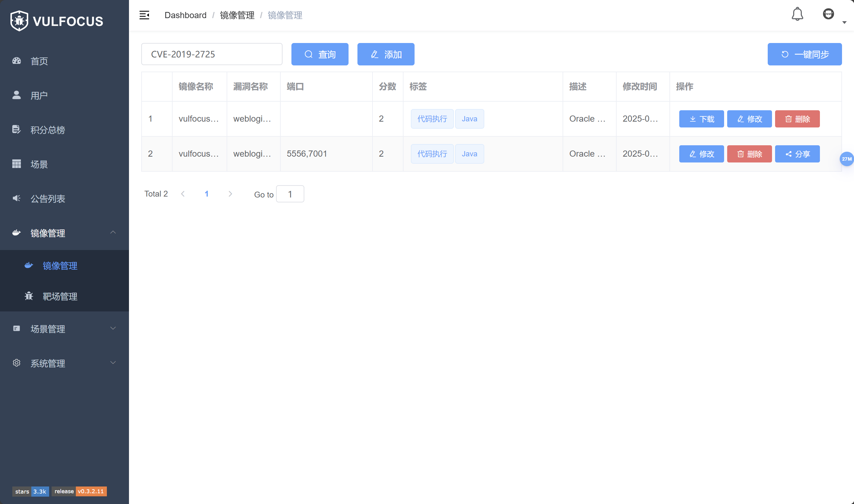Click the 一键同步 sync button
854x504 pixels.
coord(805,54)
